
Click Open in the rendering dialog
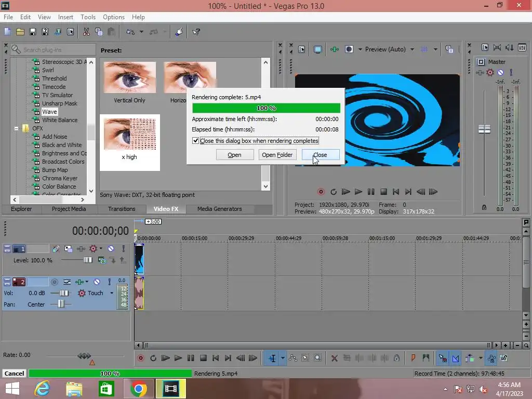click(x=234, y=155)
